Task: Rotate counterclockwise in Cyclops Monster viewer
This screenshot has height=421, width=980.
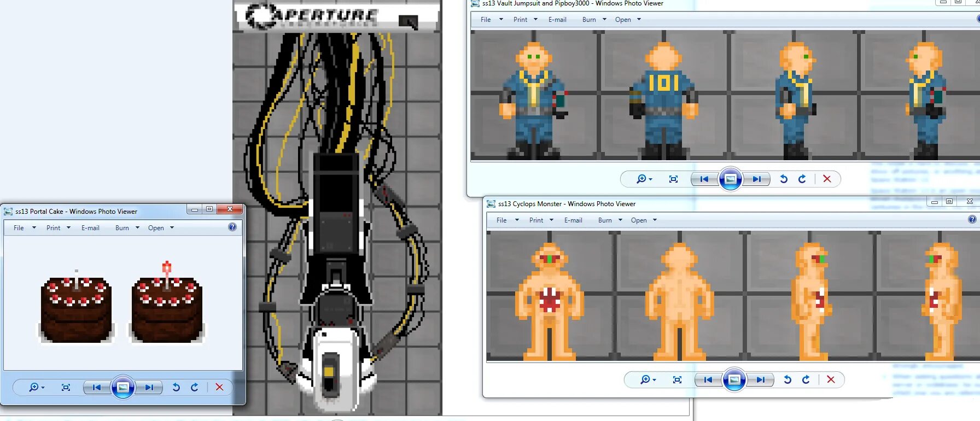Action: [x=787, y=379]
